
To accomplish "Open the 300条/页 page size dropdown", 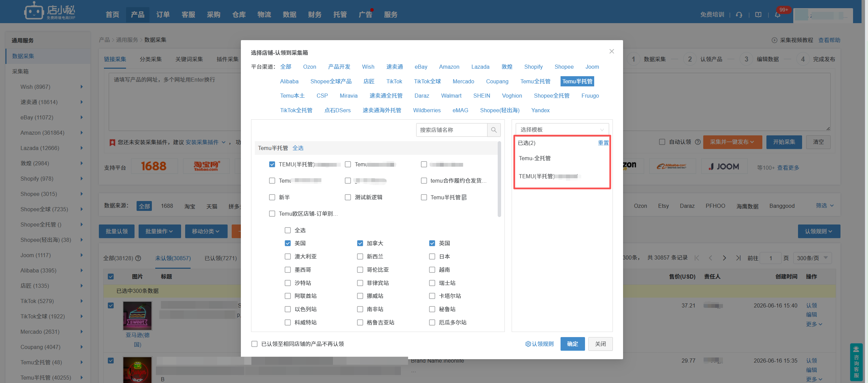I will pyautogui.click(x=812, y=258).
